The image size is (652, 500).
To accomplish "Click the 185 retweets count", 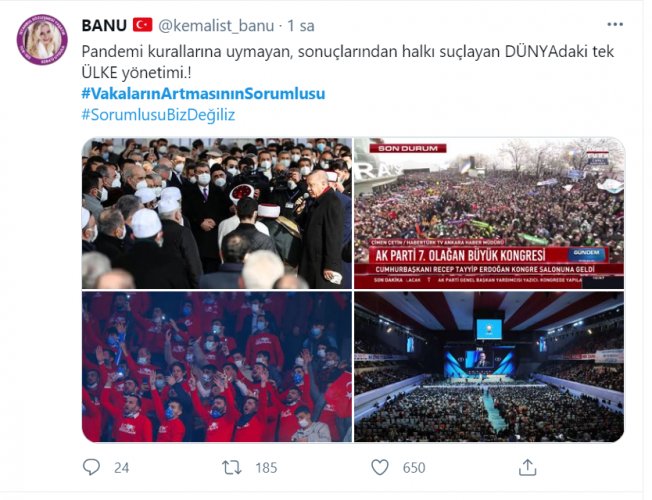I will [266, 468].
